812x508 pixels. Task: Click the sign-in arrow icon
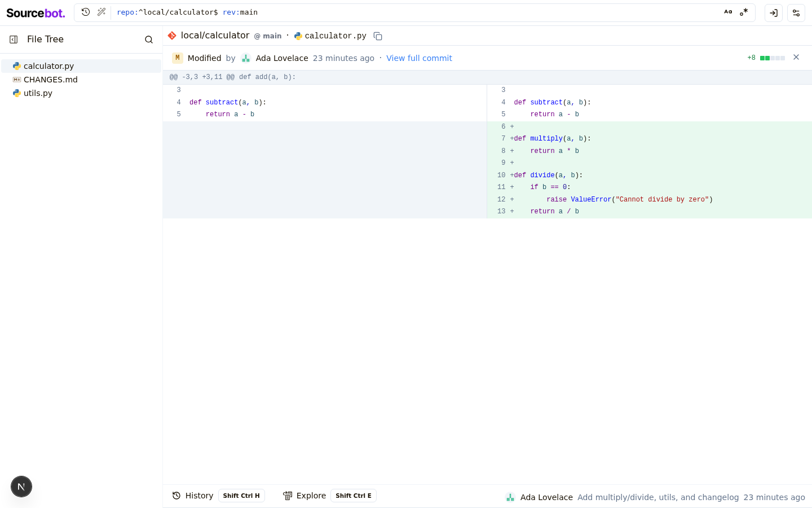[774, 12]
